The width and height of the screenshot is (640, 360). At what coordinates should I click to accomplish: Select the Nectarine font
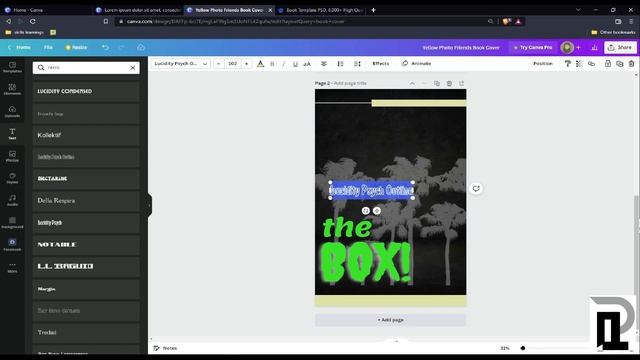86,179
